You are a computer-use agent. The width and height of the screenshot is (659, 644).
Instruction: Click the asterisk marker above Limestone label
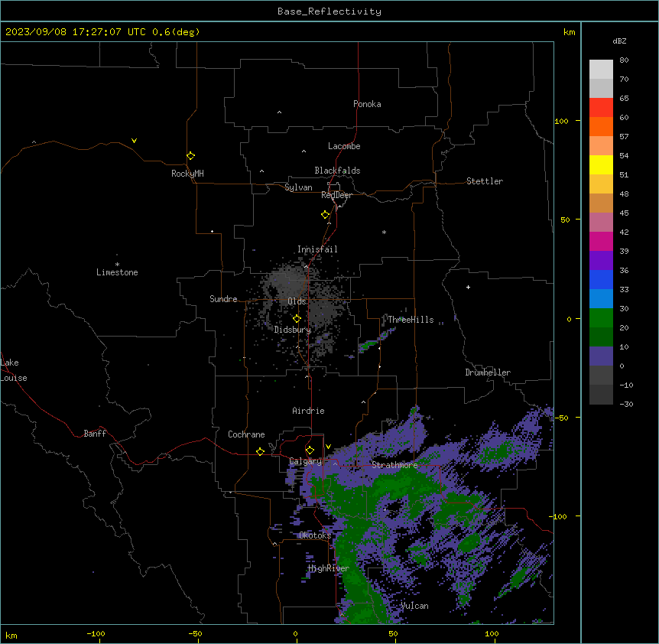117,264
